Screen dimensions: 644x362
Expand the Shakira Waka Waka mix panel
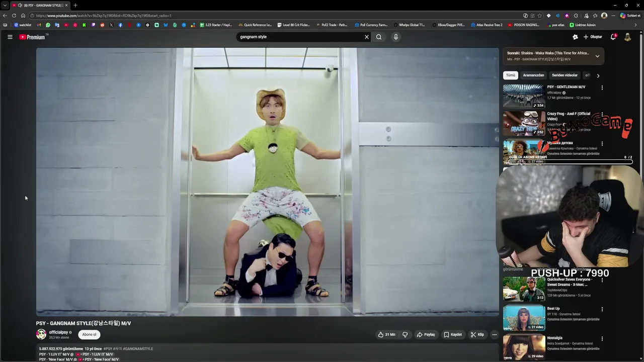(597, 56)
